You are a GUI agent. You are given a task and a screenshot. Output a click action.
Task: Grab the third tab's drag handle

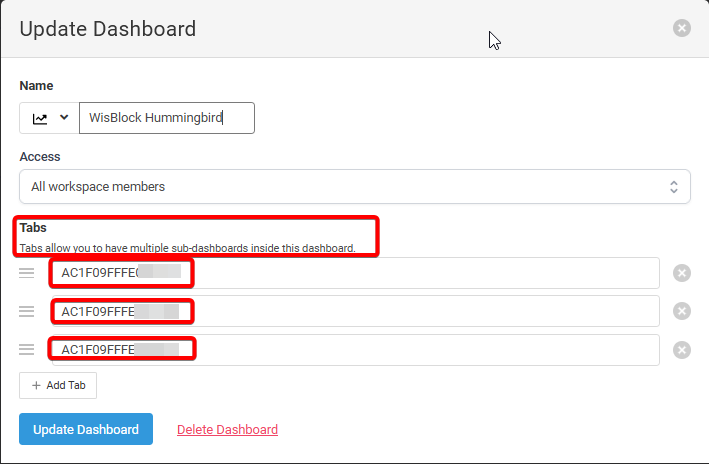click(x=27, y=349)
